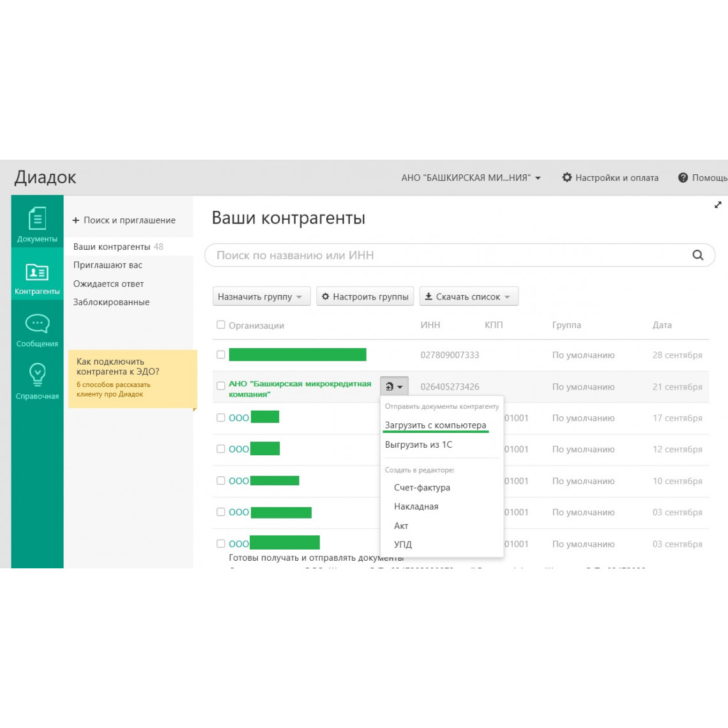Screen dimensions: 728x728
Task: Choose Накладная in the editor menu
Action: tap(416, 506)
